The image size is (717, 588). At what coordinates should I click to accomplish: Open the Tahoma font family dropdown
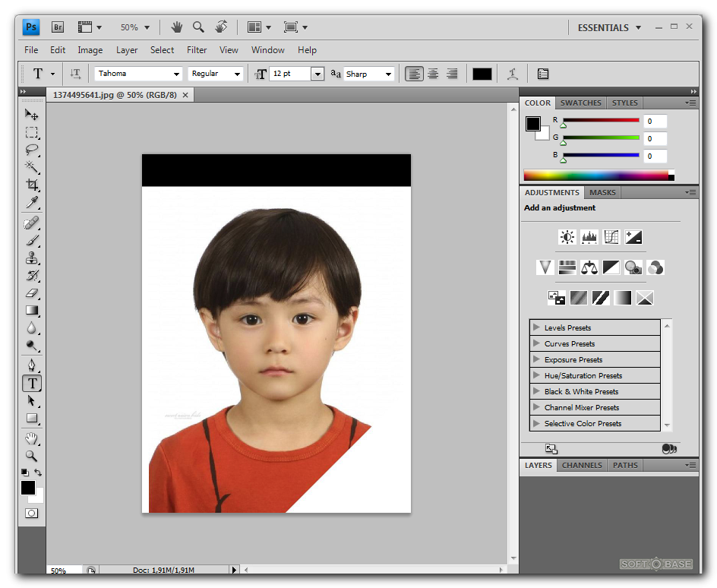click(176, 74)
